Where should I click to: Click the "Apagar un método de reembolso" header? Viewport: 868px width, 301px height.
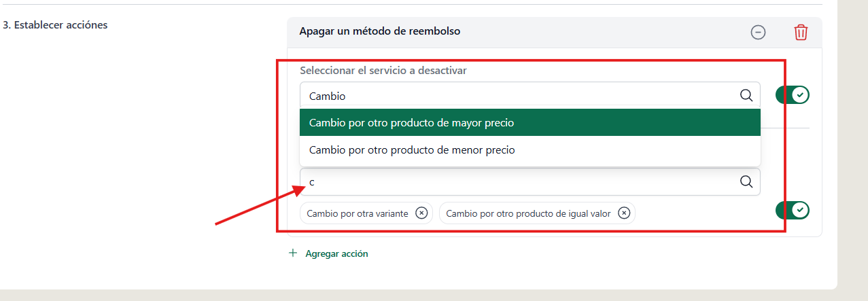[x=380, y=31]
